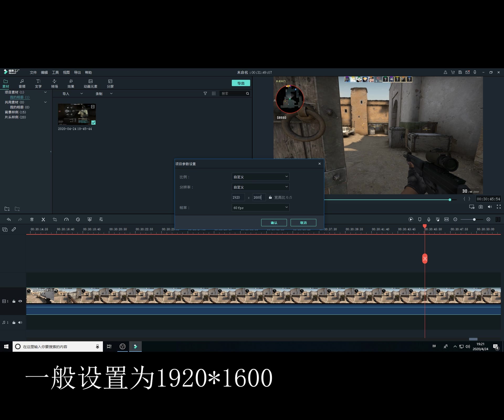Open the 工具 menu
The width and height of the screenshot is (504, 420).
click(55, 72)
